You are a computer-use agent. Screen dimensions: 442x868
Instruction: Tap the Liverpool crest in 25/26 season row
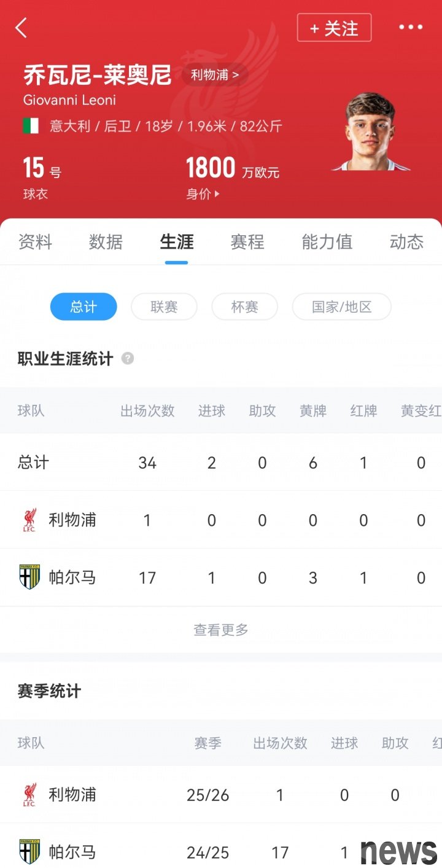click(29, 795)
